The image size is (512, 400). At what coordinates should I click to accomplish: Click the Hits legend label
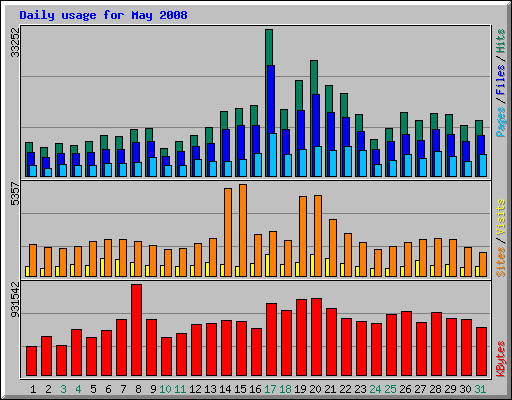501,41
